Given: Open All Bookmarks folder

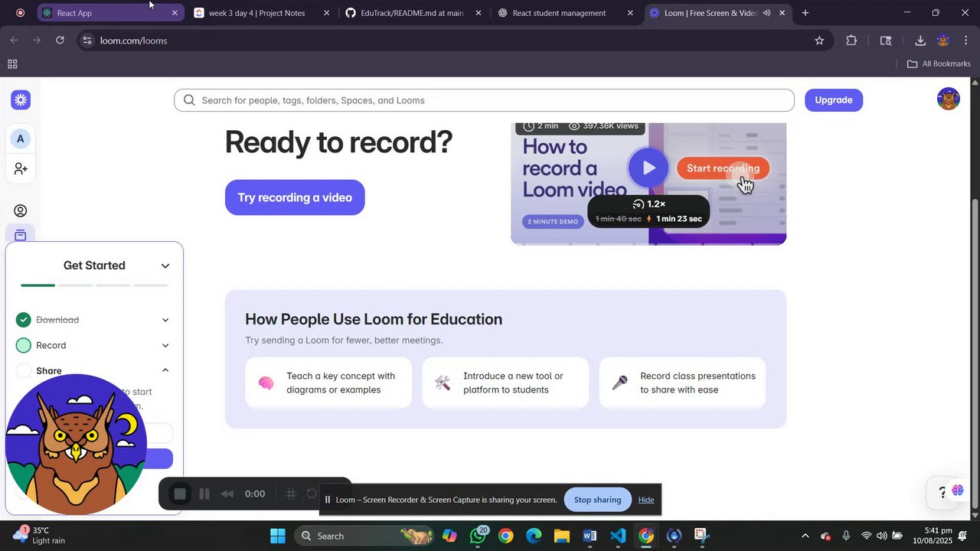Looking at the screenshot, I should (939, 64).
